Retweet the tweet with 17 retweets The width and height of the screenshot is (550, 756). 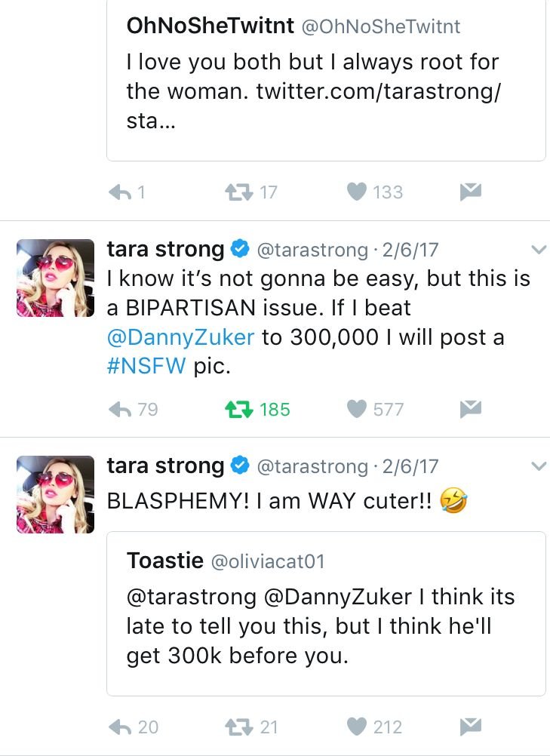[x=238, y=192]
